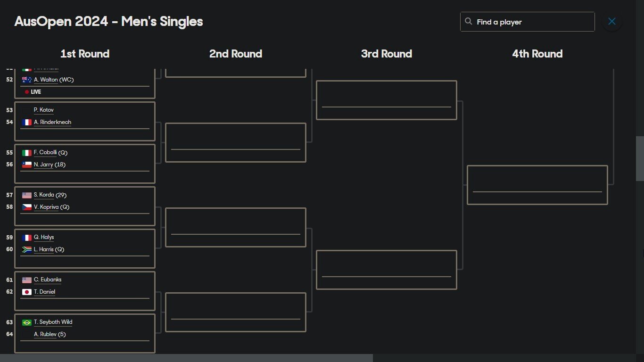Click the Australian flag next to A. Walton

[27, 80]
